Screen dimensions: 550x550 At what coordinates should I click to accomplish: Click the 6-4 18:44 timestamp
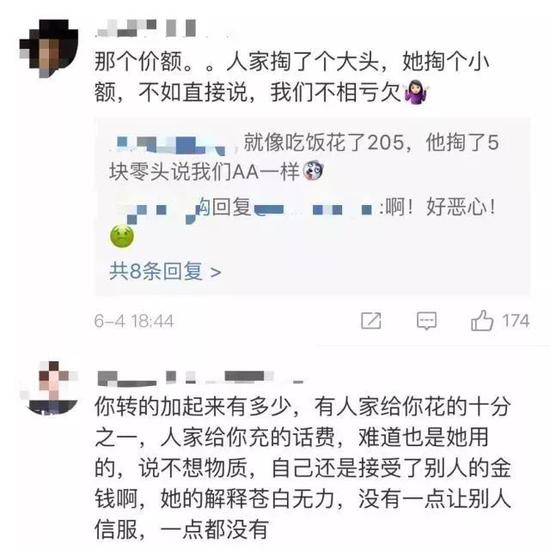pyautogui.click(x=134, y=321)
